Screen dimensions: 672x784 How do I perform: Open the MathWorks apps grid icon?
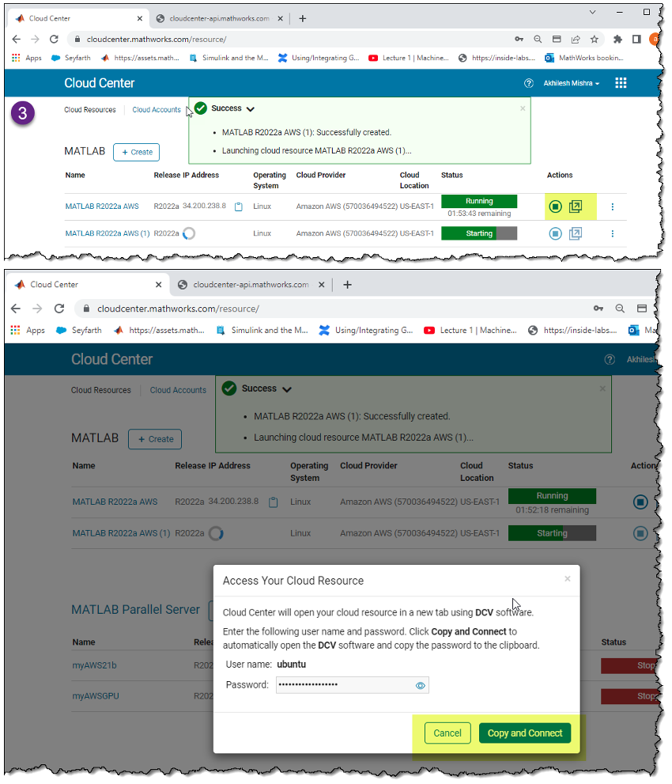(621, 82)
